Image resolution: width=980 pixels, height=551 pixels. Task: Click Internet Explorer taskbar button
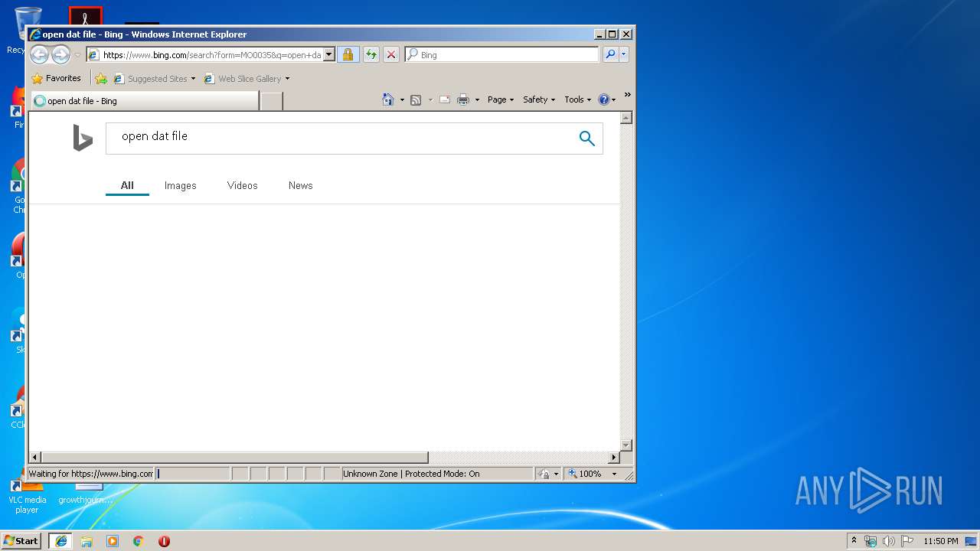[61, 540]
